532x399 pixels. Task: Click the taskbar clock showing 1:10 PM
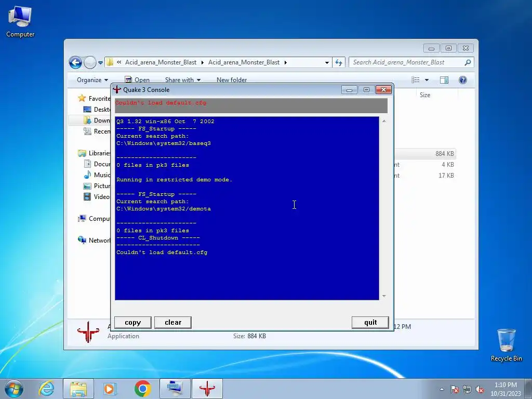[506, 389]
